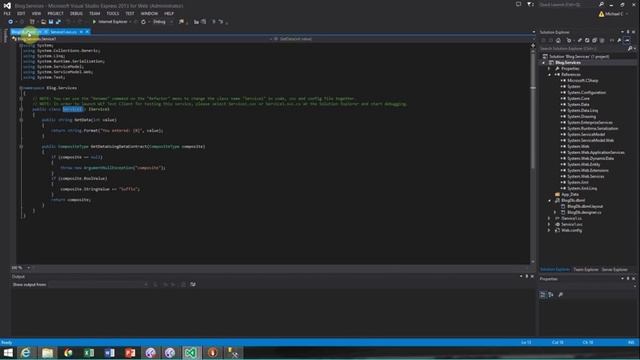Switch to the Team Explorer tab
The image size is (640, 360).
tap(586, 269)
